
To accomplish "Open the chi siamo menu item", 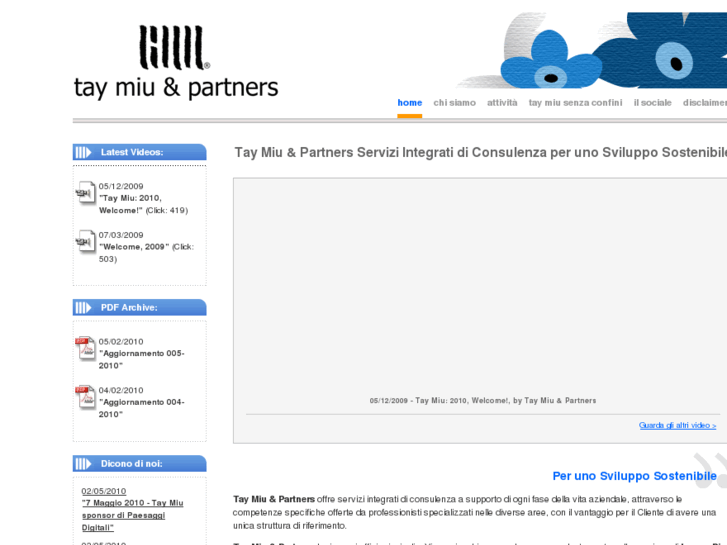I will coord(454,103).
